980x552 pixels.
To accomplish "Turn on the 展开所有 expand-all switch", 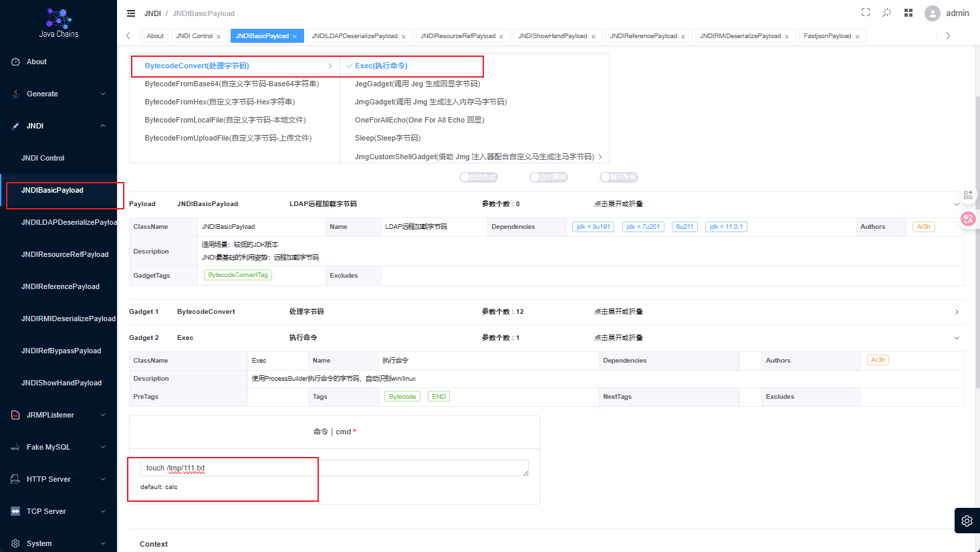I will tap(619, 177).
